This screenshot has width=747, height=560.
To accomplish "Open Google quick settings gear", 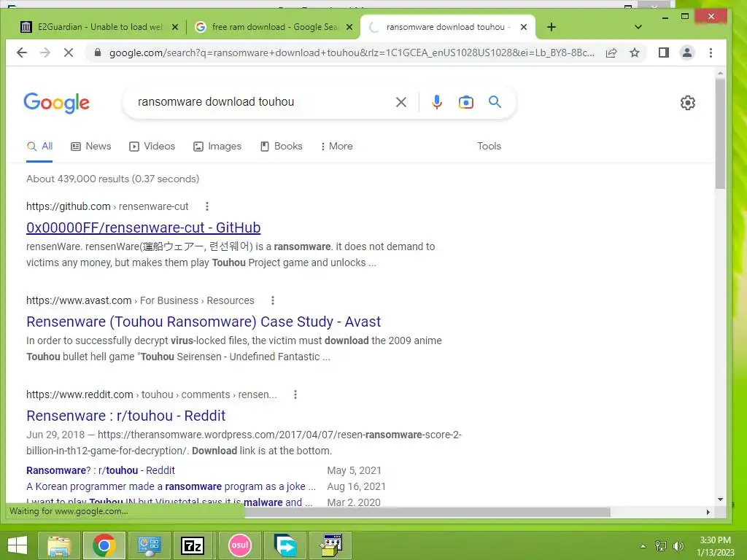I will [687, 102].
